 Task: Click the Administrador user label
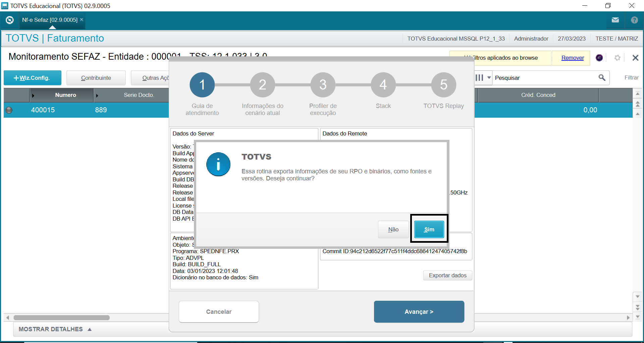(531, 39)
